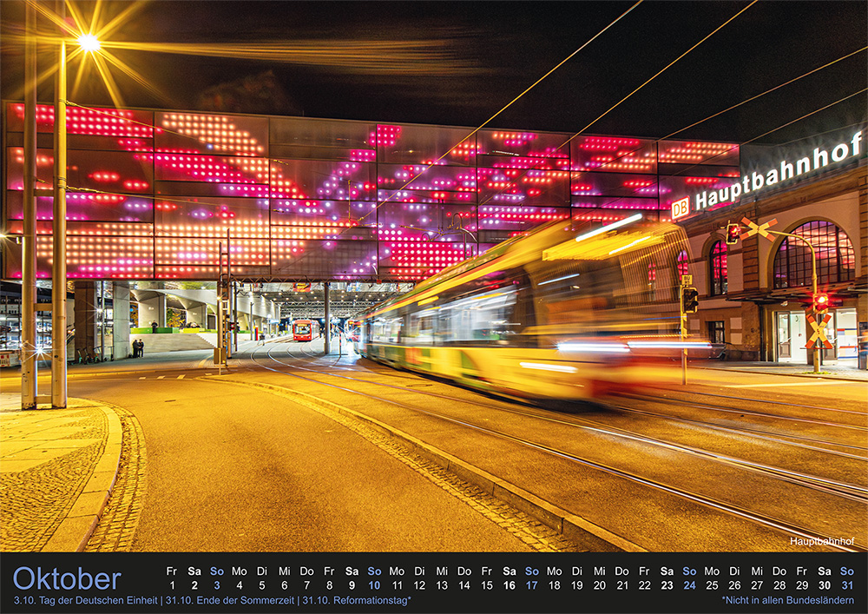Image resolution: width=868 pixels, height=614 pixels.
Task: Click Saturday date 30
Action: [x=825, y=585]
